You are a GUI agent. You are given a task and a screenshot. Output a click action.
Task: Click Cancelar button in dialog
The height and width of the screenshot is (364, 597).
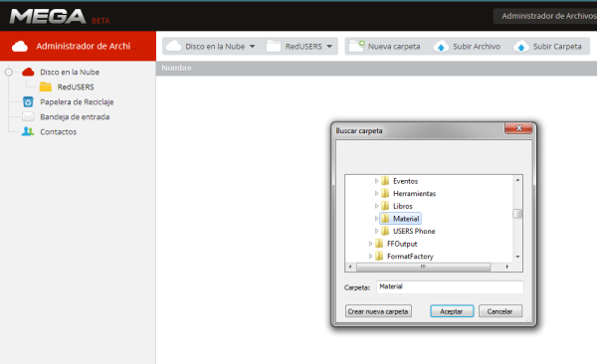point(499,311)
